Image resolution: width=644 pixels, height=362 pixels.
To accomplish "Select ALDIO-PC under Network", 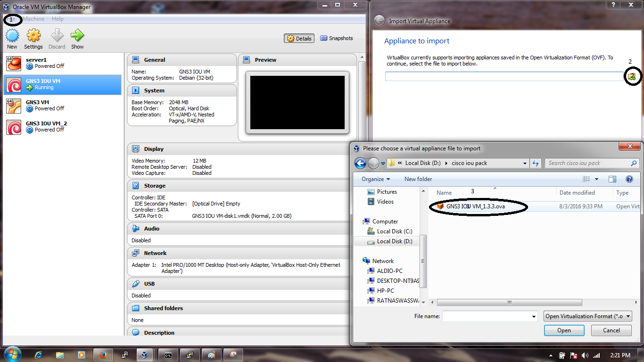I will [385, 271].
